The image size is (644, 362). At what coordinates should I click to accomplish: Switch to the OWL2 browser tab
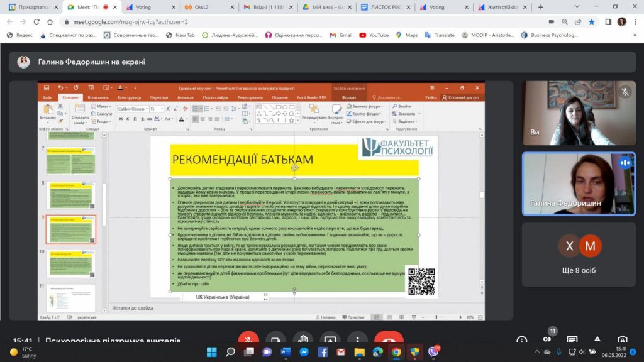point(206,7)
